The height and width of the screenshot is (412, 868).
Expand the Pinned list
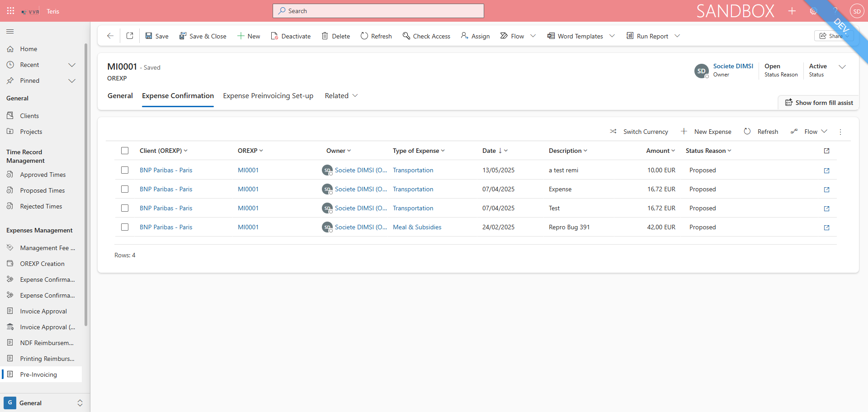pyautogui.click(x=72, y=81)
